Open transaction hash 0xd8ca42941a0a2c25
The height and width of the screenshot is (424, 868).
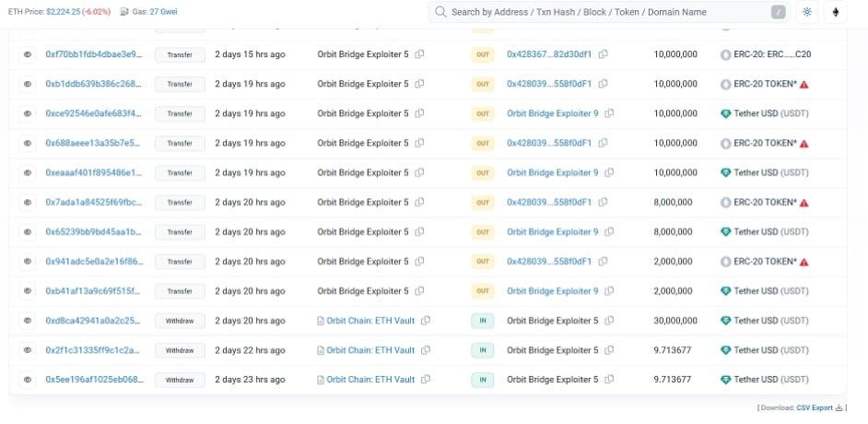(94, 321)
